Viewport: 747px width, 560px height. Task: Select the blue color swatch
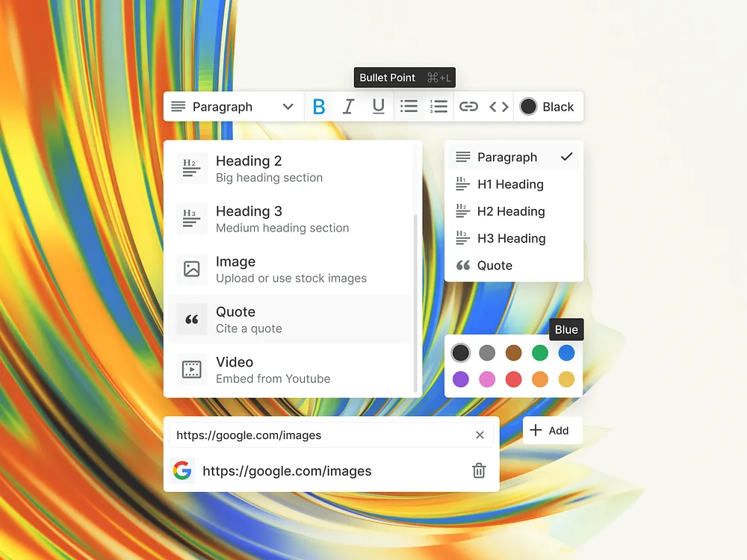point(566,352)
